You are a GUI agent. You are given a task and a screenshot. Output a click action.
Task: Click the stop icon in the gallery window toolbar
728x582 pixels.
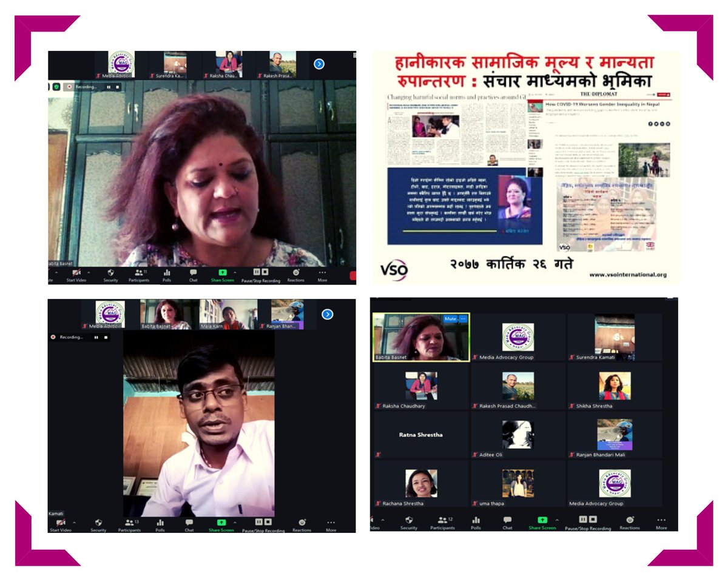click(592, 520)
